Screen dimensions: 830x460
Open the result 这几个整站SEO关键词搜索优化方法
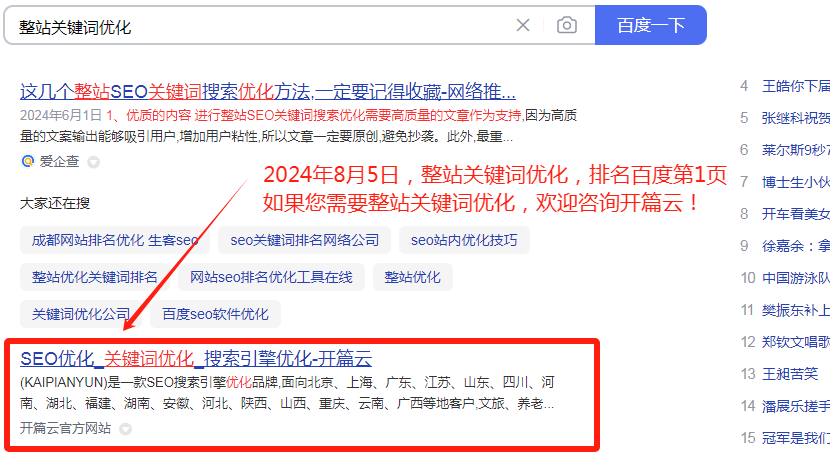point(268,92)
